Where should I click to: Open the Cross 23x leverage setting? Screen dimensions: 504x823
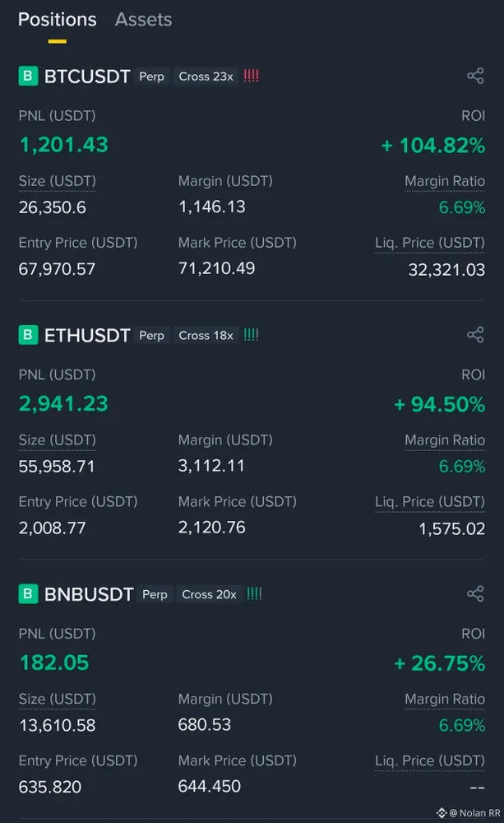(x=206, y=77)
